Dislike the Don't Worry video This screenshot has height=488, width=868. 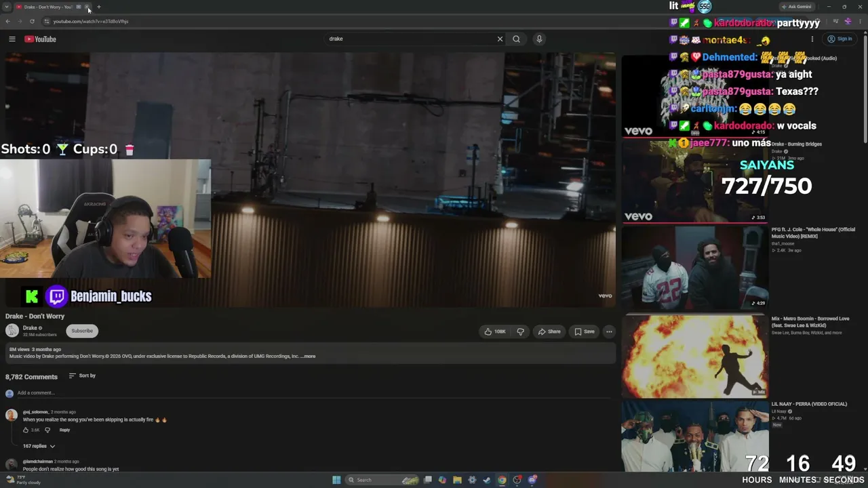click(x=521, y=331)
